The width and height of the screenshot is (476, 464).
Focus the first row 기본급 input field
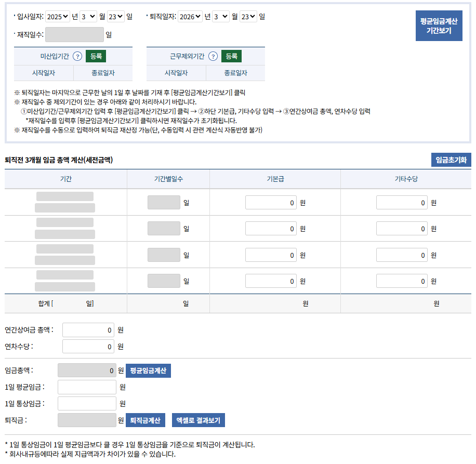click(x=271, y=203)
